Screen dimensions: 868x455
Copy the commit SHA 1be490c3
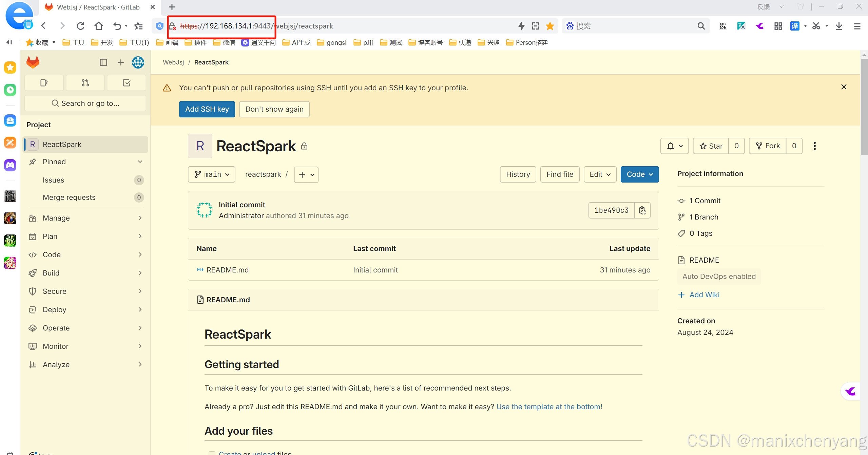click(x=642, y=210)
